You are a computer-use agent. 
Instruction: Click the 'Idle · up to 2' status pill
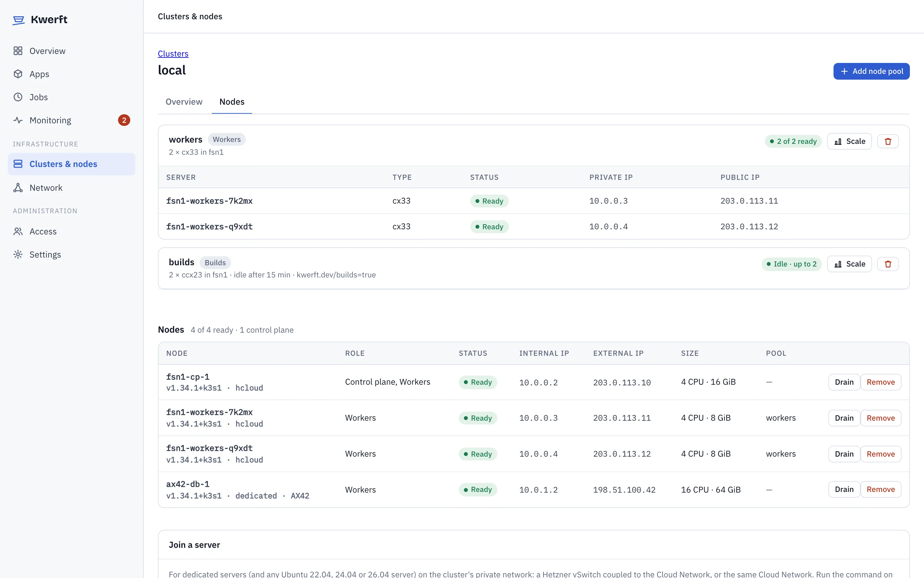pyautogui.click(x=791, y=264)
